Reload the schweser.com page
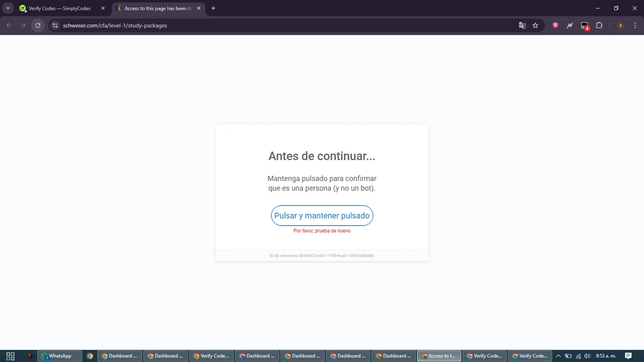The width and height of the screenshot is (644, 362). (x=38, y=25)
